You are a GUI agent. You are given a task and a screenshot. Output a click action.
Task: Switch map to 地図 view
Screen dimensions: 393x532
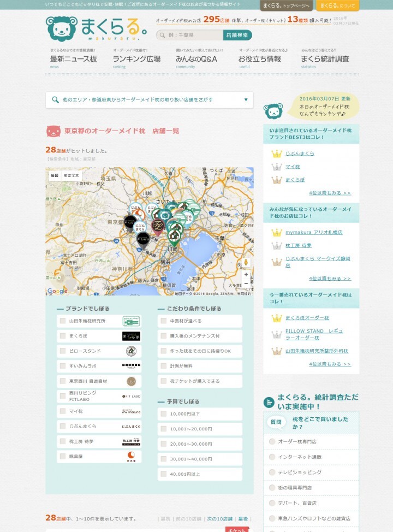55,175
